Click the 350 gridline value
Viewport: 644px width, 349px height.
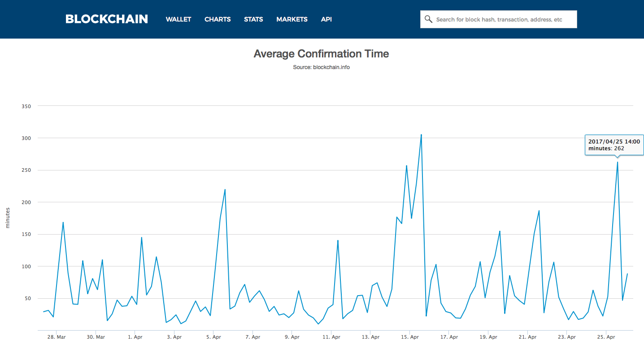pyautogui.click(x=27, y=106)
